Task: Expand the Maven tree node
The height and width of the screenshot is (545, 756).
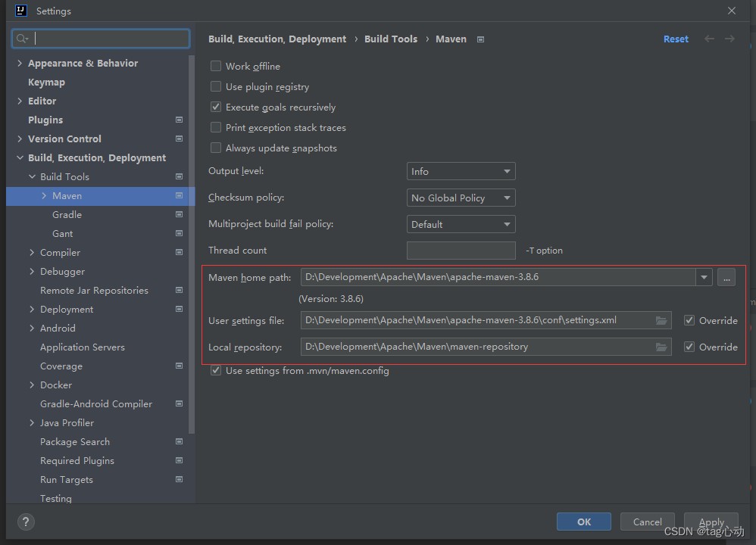Action: tap(44, 195)
